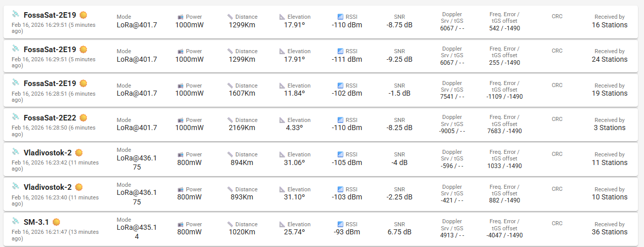The width and height of the screenshot is (644, 247).
Task: Click the Distance icon above 893Km
Action: tap(230, 189)
